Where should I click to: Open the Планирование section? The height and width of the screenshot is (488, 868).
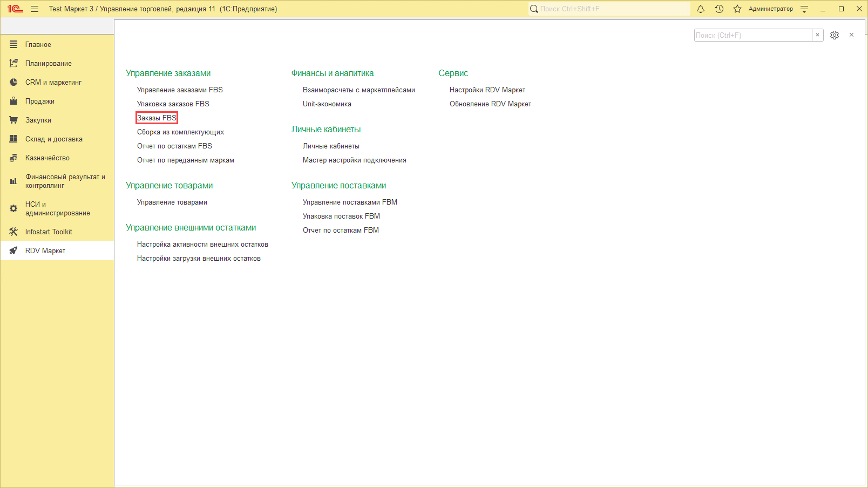pyautogui.click(x=57, y=63)
